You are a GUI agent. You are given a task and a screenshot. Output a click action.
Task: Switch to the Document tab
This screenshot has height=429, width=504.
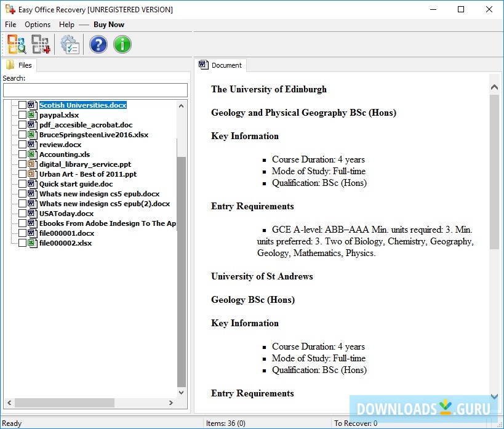pyautogui.click(x=220, y=65)
